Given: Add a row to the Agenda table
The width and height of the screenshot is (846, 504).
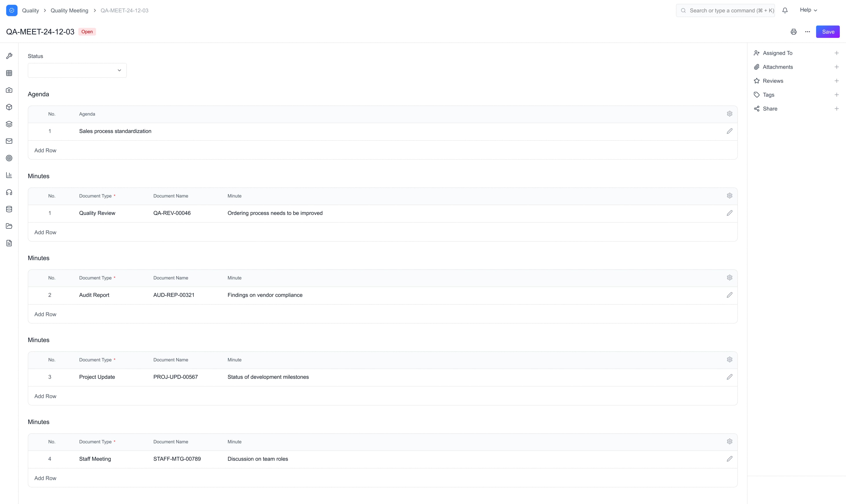Looking at the screenshot, I should point(45,150).
